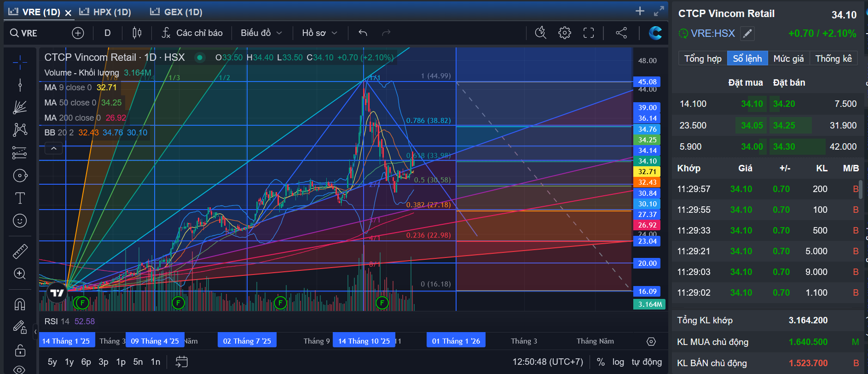This screenshot has height=374, width=868.
Task: Set the chart range to 6p
Action: 86,362
